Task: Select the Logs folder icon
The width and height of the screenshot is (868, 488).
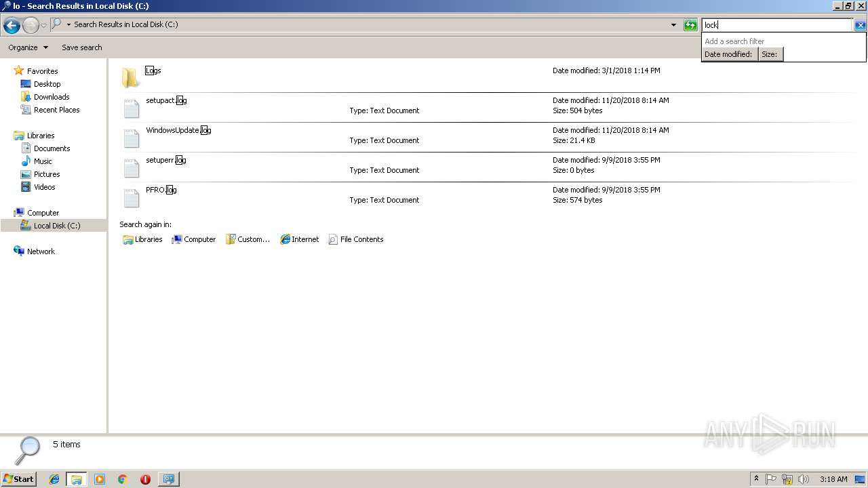Action: point(131,77)
